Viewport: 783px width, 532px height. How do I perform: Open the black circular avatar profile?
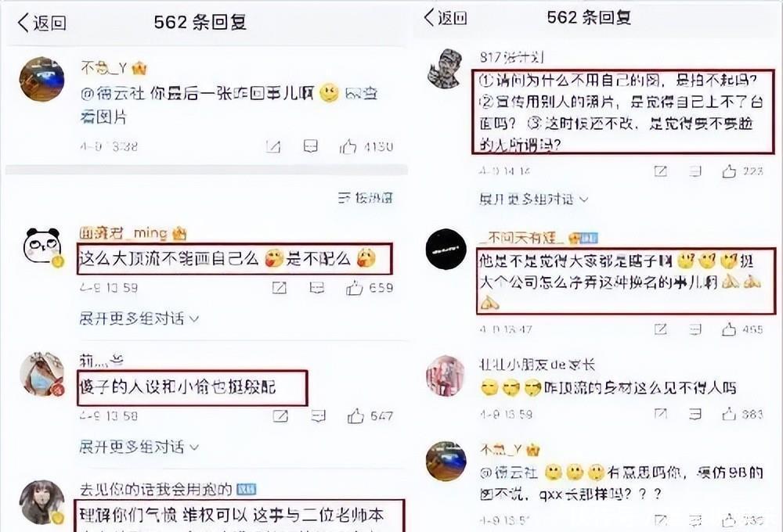point(446,249)
